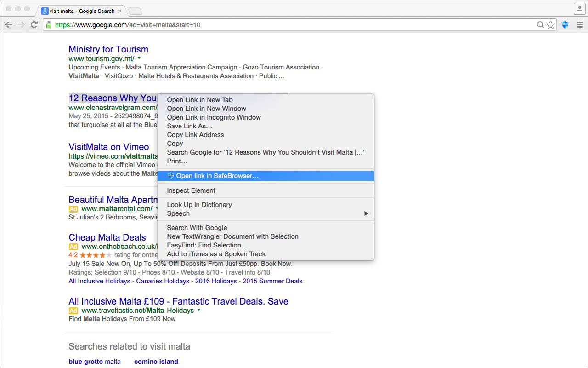This screenshot has width=588, height=368.
Task: Open the Chrome hamburger menu
Action: coord(580,25)
